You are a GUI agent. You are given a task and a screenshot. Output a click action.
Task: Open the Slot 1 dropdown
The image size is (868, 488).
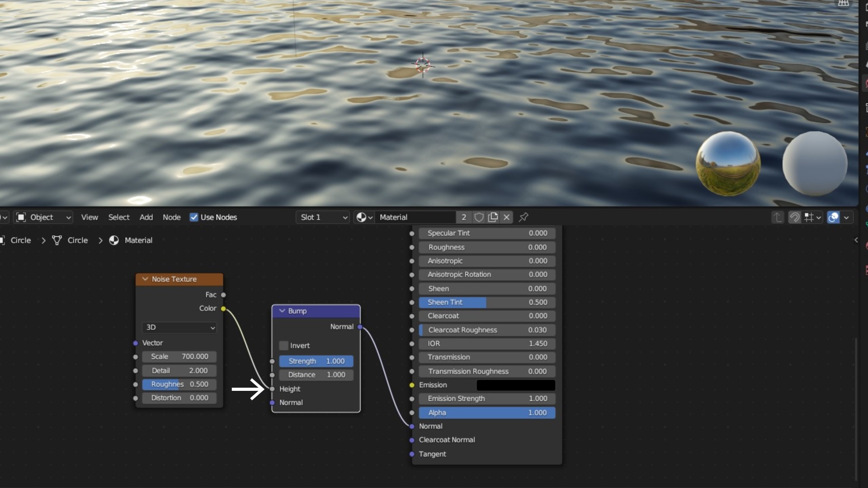[324, 217]
